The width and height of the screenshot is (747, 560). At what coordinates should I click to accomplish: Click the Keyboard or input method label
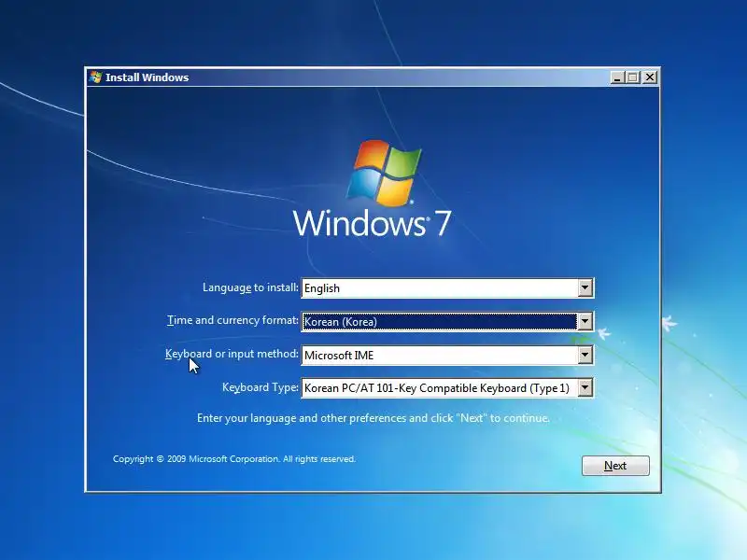click(232, 354)
